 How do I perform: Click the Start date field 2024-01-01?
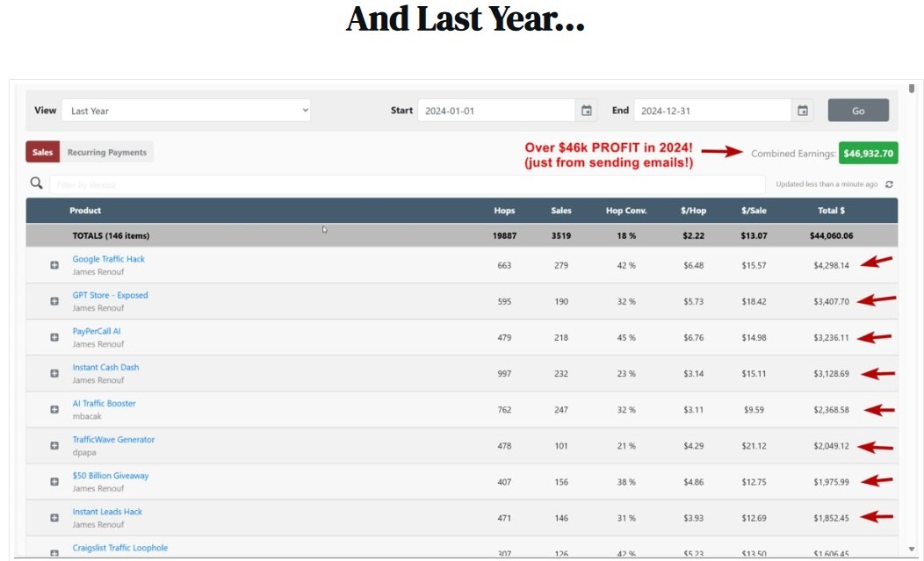point(496,111)
